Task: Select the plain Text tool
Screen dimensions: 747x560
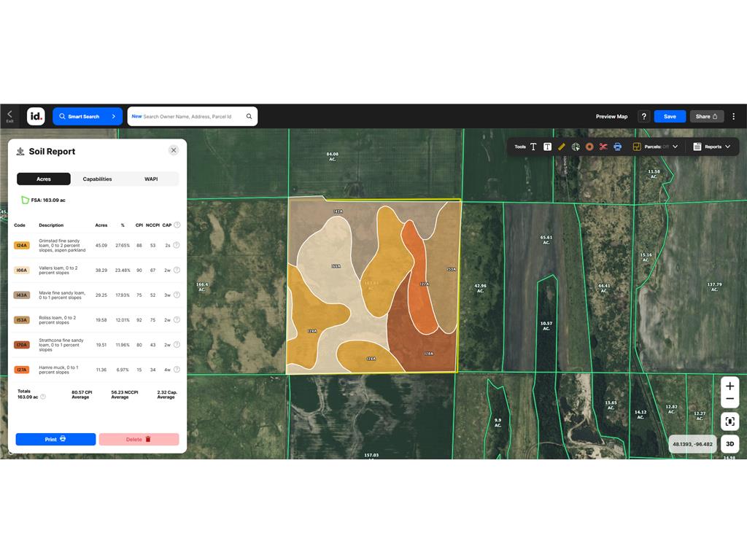Action: [x=533, y=147]
